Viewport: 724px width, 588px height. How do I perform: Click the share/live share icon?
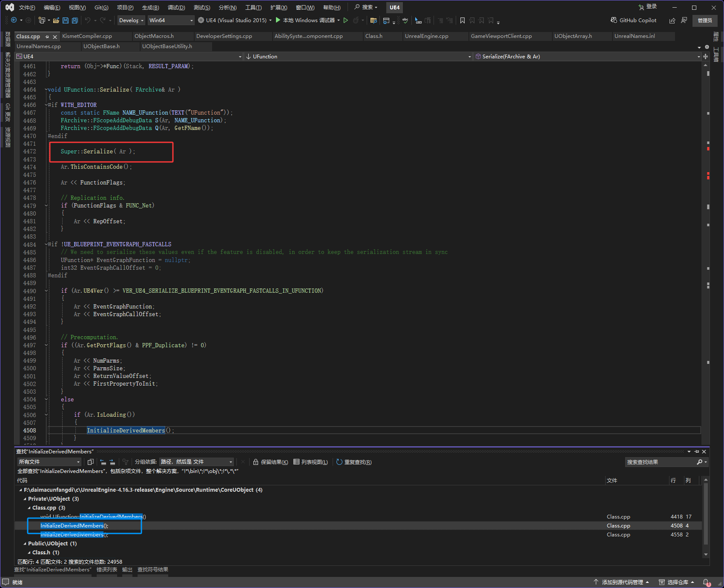[672, 20]
